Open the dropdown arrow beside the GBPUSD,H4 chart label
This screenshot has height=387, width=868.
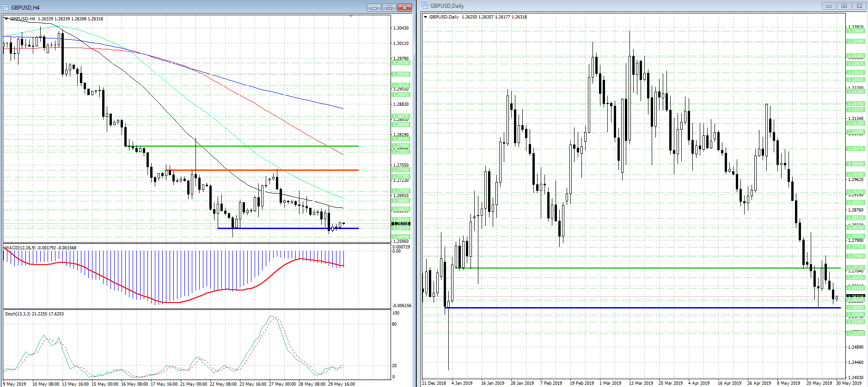pyautogui.click(x=6, y=19)
